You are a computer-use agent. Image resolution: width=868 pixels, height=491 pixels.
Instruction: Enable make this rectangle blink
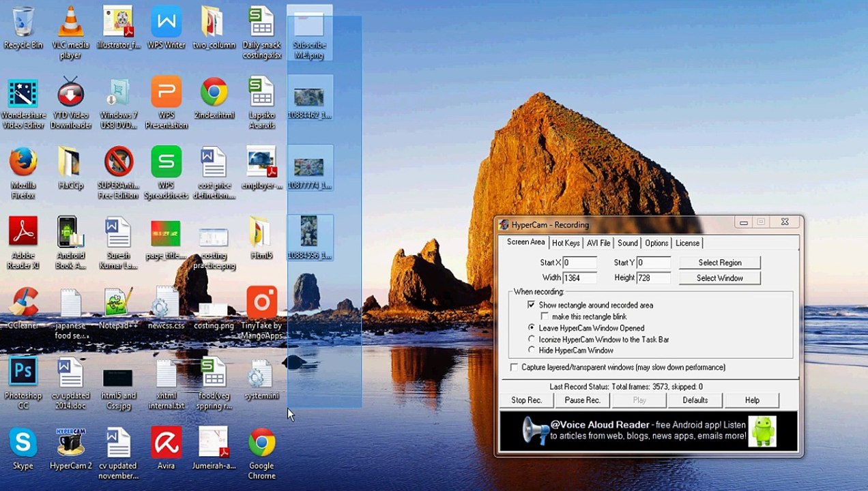tap(545, 316)
